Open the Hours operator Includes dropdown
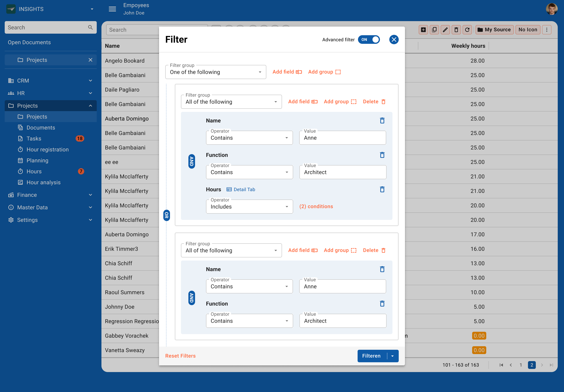The height and width of the screenshot is (392, 564). (x=249, y=207)
